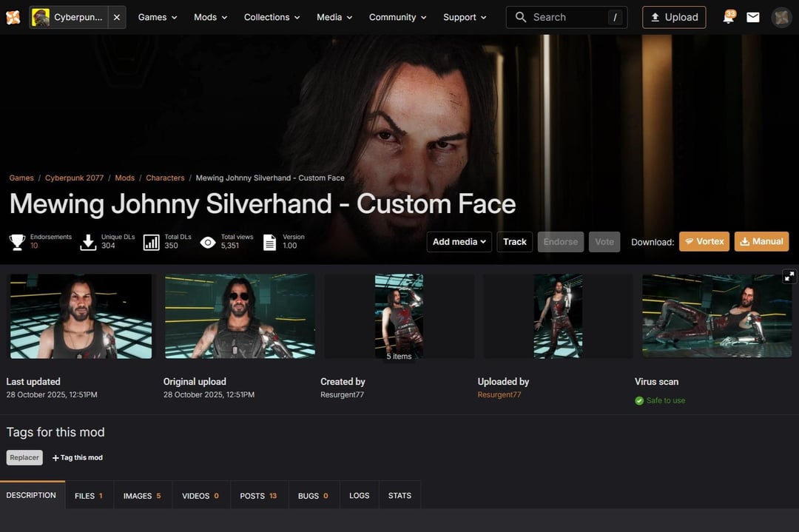
Task: Remove the Cyberpunk game filter
Action: (117, 17)
